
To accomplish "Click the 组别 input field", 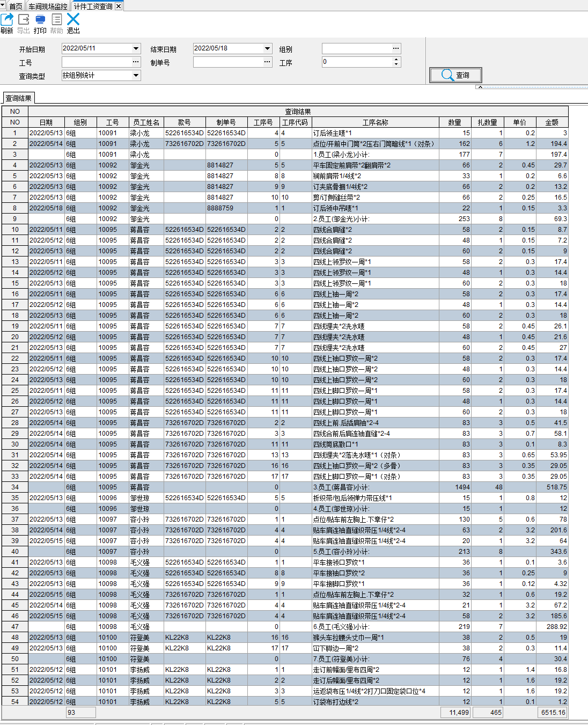I will 357,48.
